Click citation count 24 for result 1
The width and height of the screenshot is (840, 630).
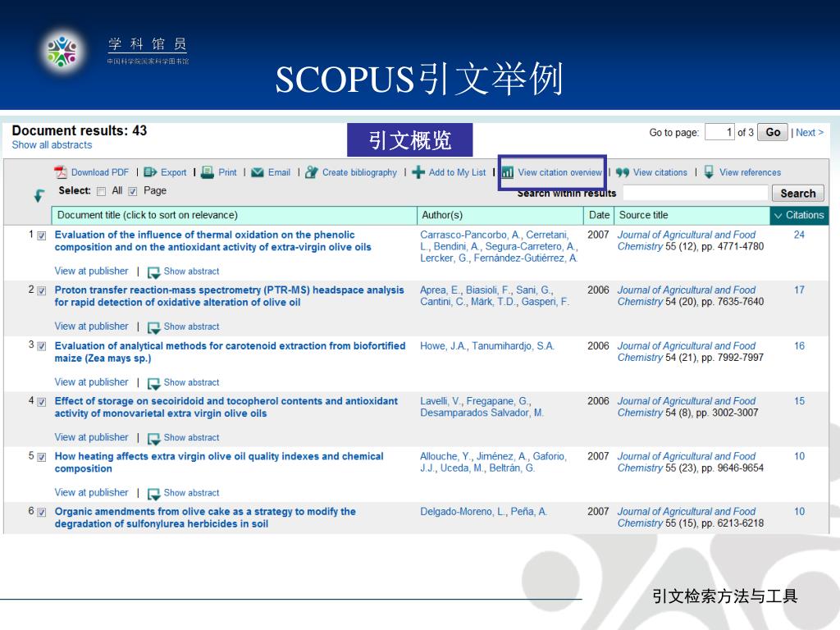coord(799,235)
